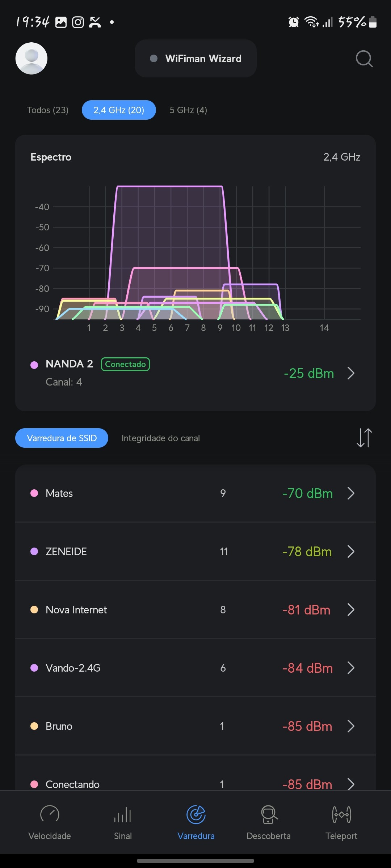Tap the search magnifier icon
This screenshot has width=391, height=868.
[364, 59]
